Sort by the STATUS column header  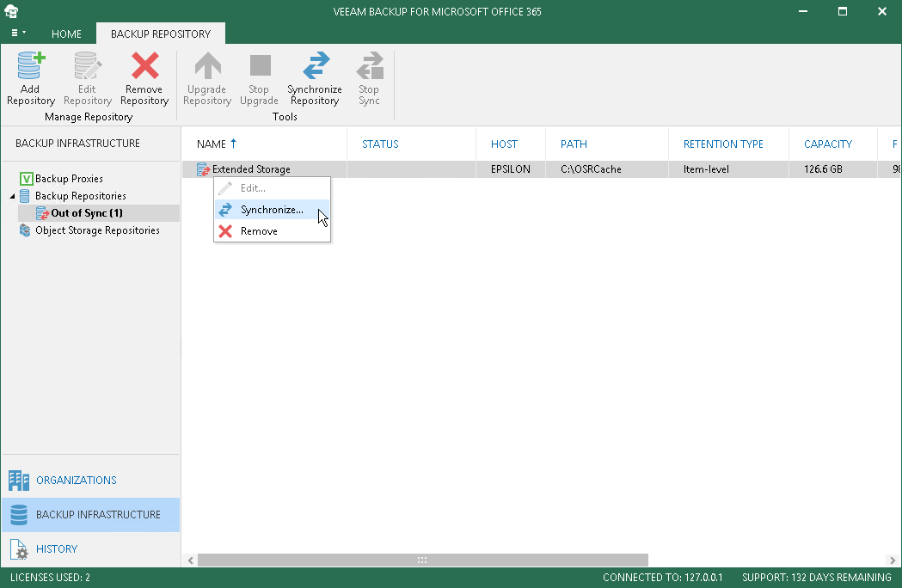[x=411, y=144]
